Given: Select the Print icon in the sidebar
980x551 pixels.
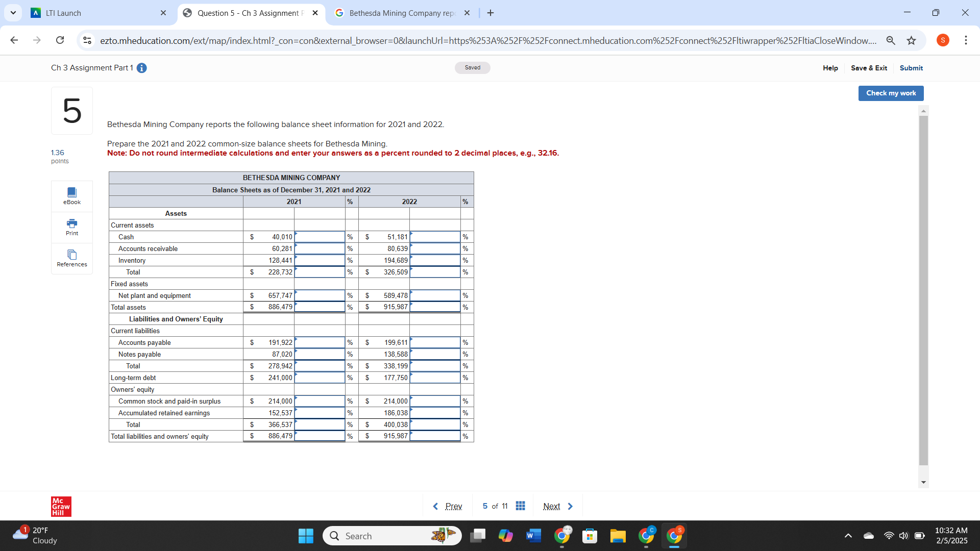Looking at the screenshot, I should pos(71,227).
